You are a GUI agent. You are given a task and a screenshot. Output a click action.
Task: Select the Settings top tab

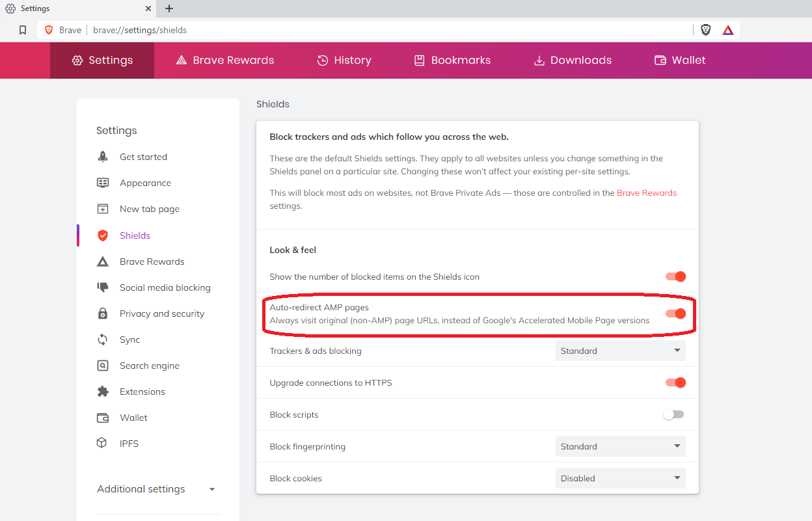click(102, 60)
